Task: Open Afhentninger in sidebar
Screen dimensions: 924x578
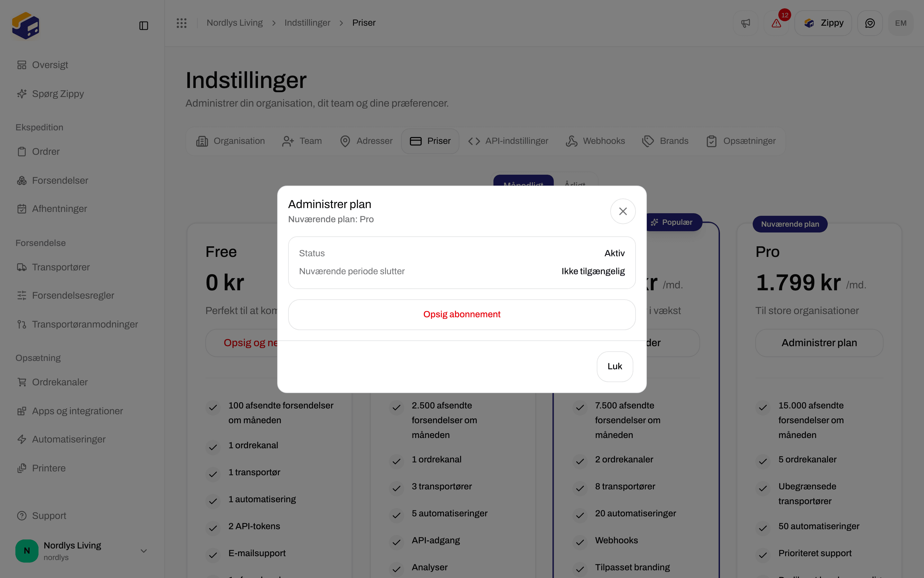Action: point(82,209)
